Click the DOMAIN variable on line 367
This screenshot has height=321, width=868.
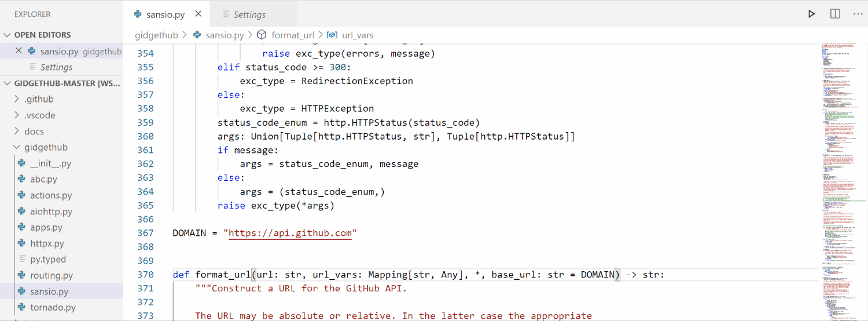click(189, 233)
